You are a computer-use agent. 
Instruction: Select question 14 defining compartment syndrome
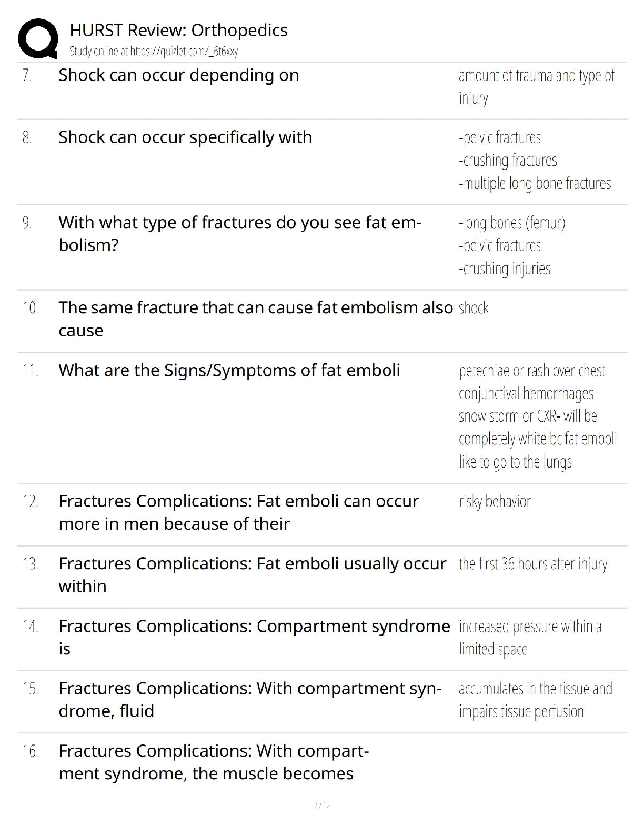click(x=254, y=637)
